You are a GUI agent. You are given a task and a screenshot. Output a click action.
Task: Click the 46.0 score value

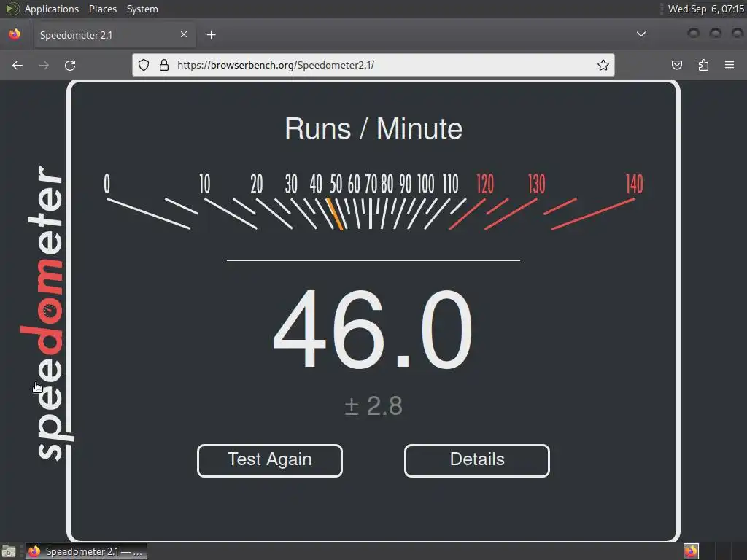pos(373,330)
